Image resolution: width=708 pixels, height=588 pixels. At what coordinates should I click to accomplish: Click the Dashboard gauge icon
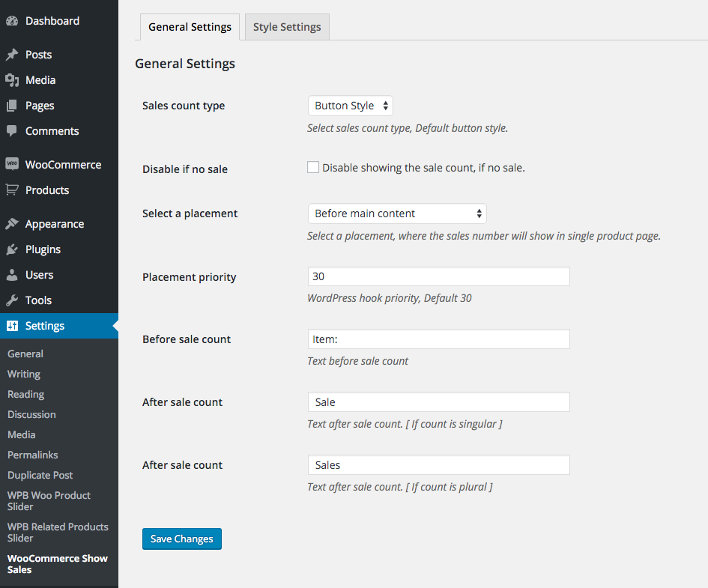[12, 21]
